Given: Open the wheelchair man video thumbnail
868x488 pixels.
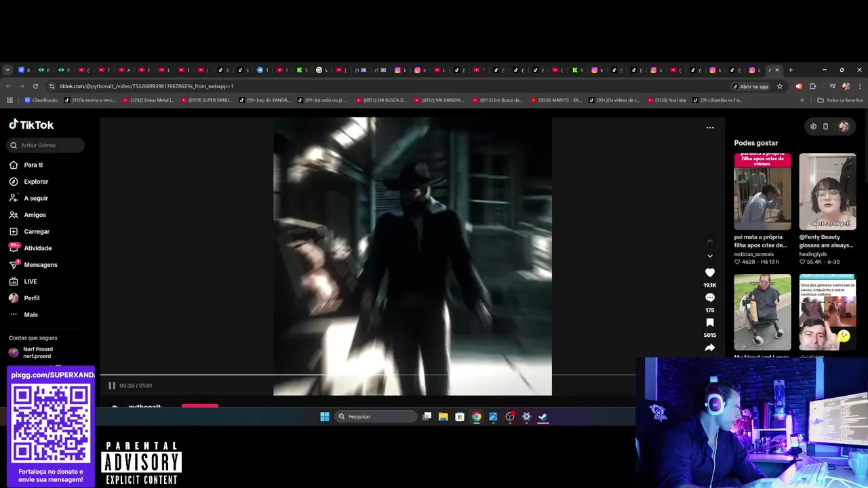Looking at the screenshot, I should click(x=762, y=312).
